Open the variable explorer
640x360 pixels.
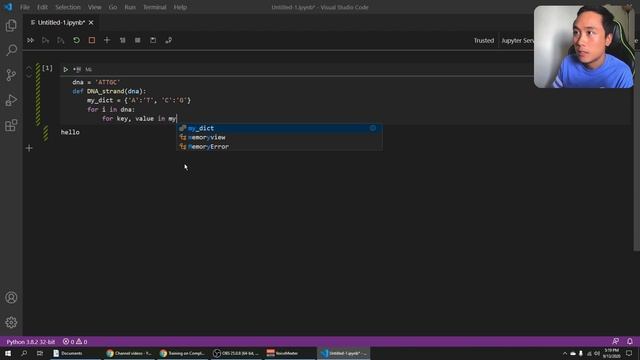click(x=138, y=40)
